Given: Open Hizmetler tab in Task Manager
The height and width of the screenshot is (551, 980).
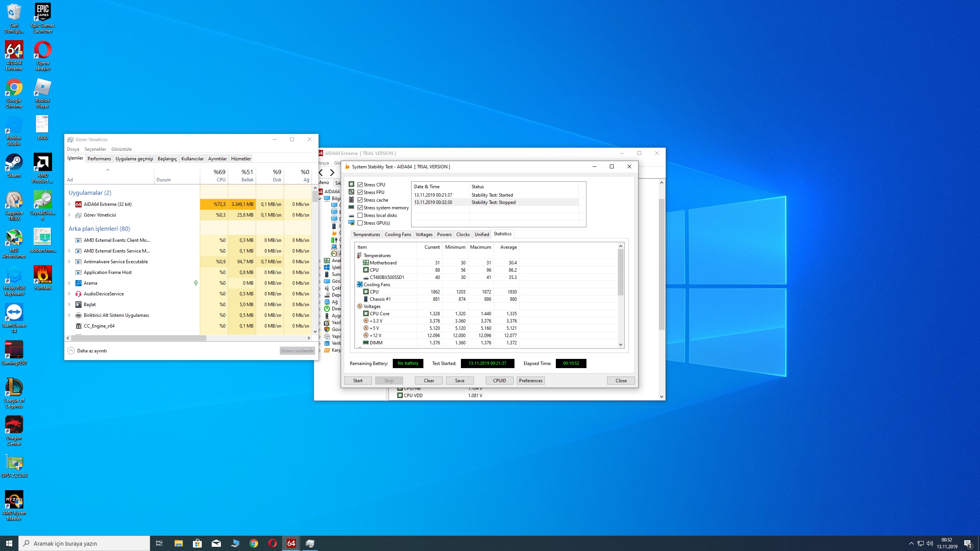Looking at the screenshot, I should click(241, 159).
